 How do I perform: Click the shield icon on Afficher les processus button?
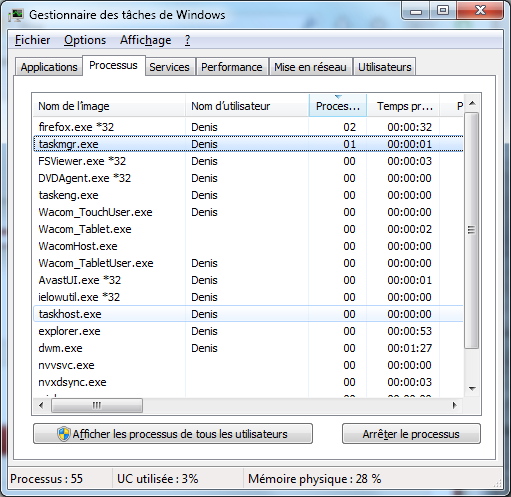(63, 434)
